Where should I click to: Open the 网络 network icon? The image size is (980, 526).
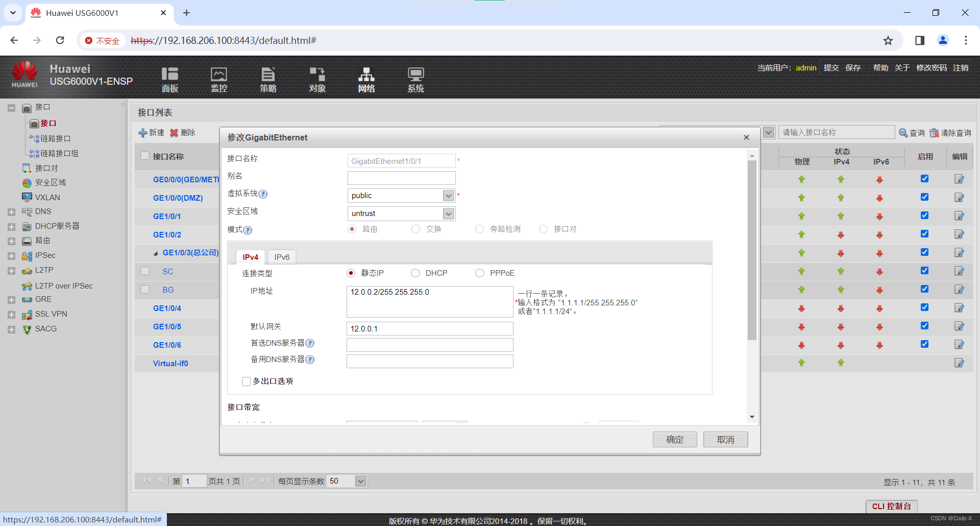click(366, 80)
